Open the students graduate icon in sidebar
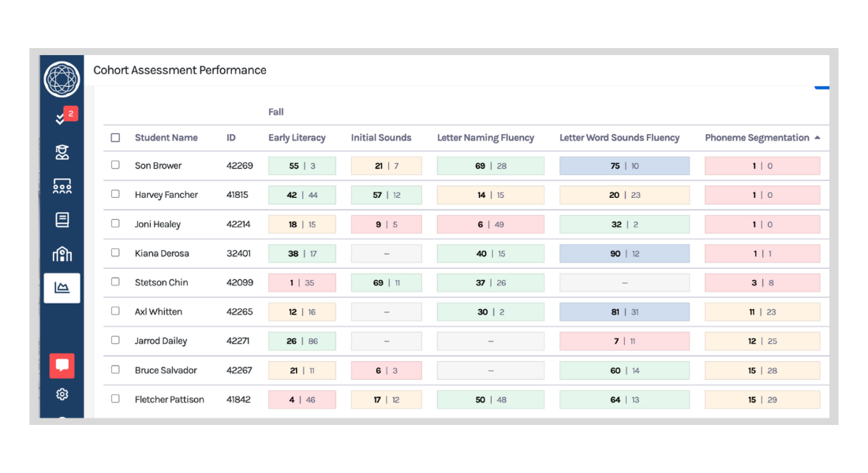 click(62, 152)
